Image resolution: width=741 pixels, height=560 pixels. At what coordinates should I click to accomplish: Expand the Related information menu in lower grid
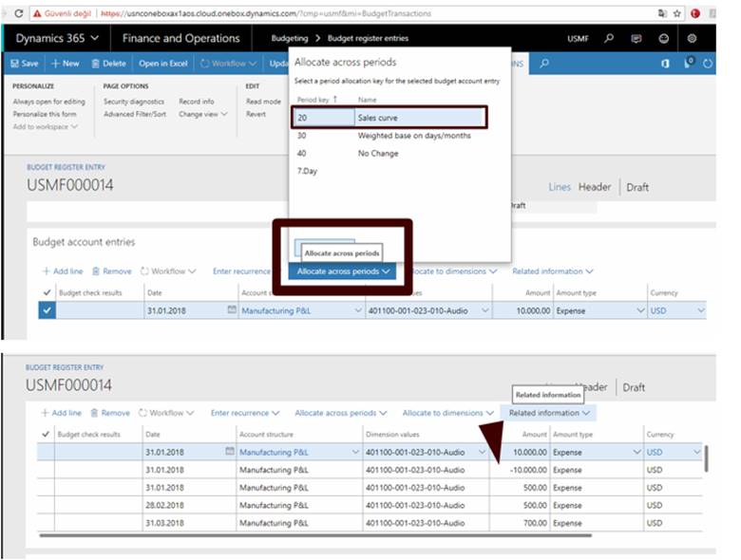(x=549, y=413)
